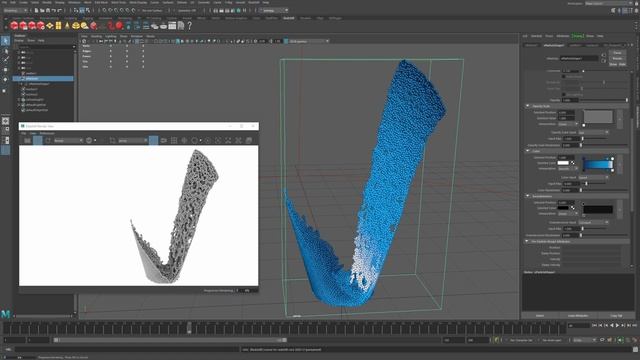Click the first red cube shelf icon
The width and height of the screenshot is (640, 360).
click(x=14, y=26)
